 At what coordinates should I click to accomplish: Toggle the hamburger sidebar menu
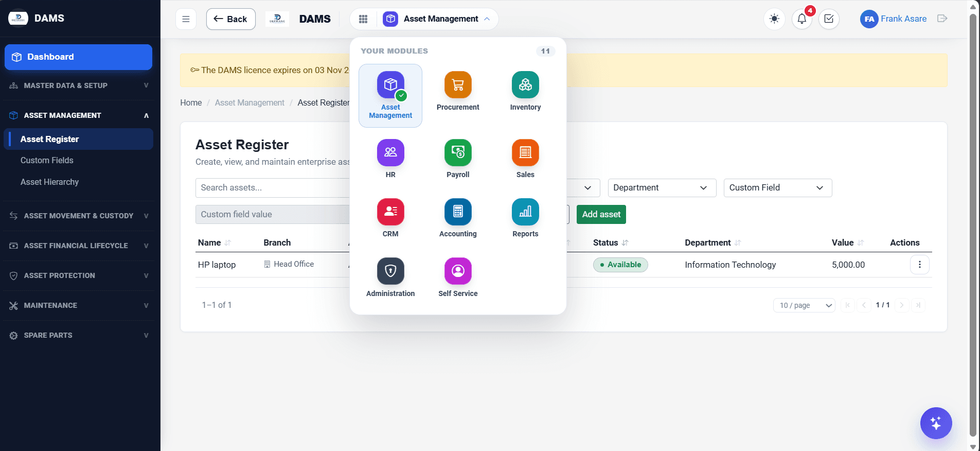pyautogui.click(x=186, y=19)
